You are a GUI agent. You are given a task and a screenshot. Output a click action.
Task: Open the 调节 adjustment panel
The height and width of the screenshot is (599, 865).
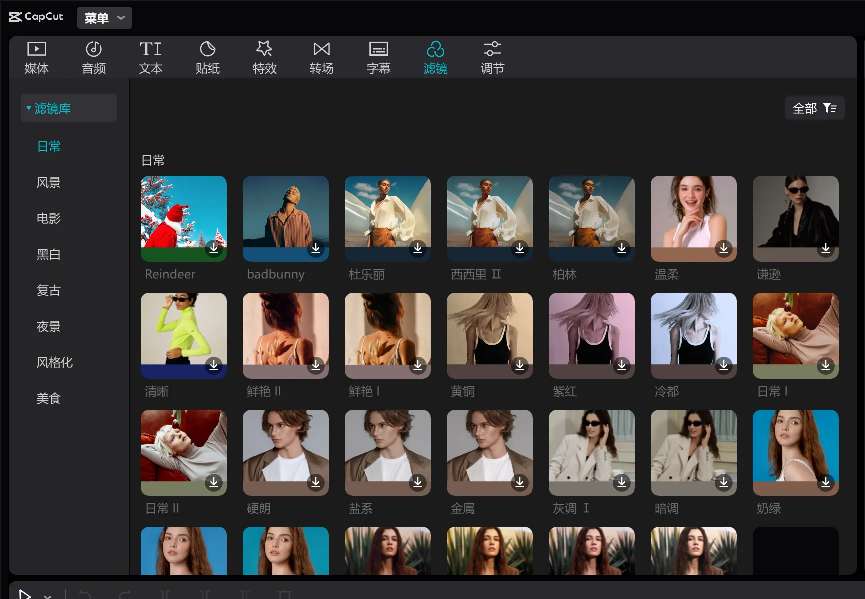pos(492,58)
